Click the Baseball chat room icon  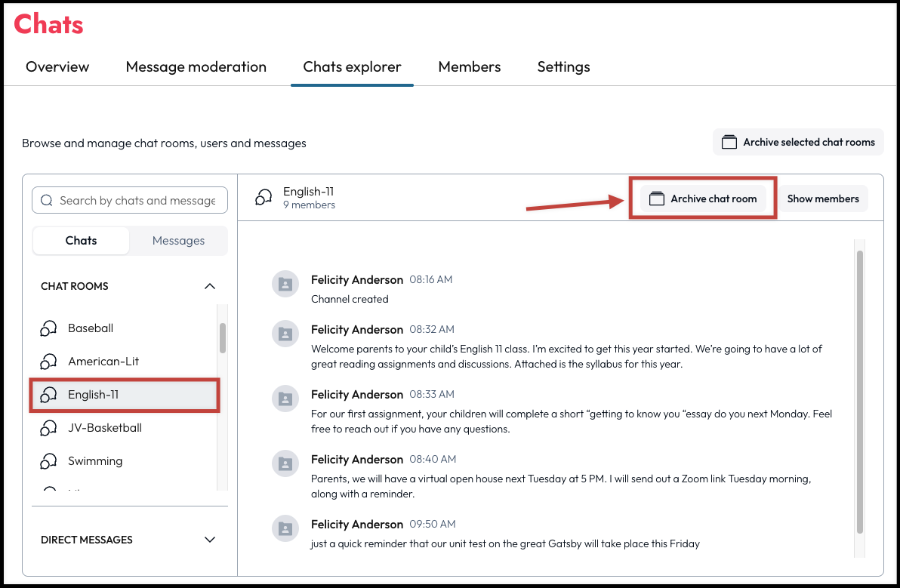point(48,328)
